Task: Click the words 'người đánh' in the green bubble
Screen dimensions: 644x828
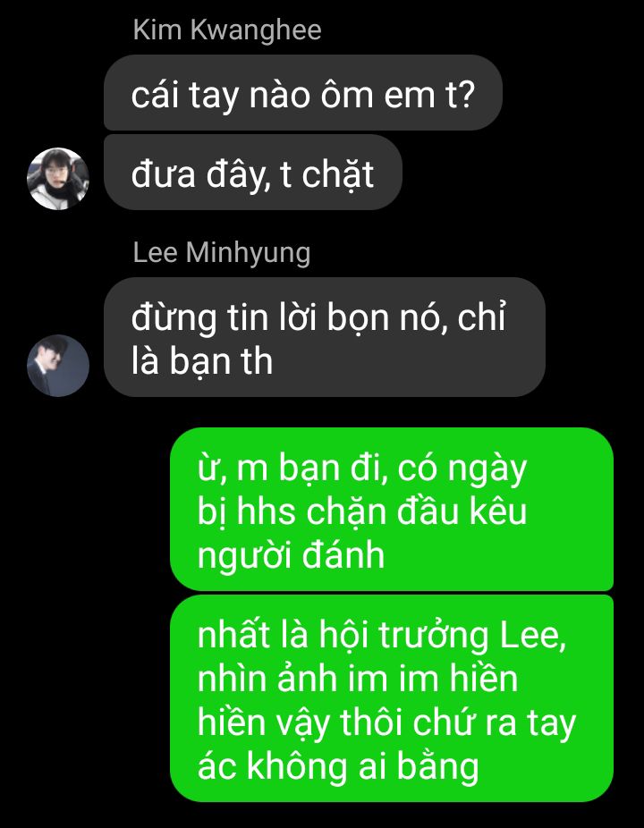Action: [291, 557]
